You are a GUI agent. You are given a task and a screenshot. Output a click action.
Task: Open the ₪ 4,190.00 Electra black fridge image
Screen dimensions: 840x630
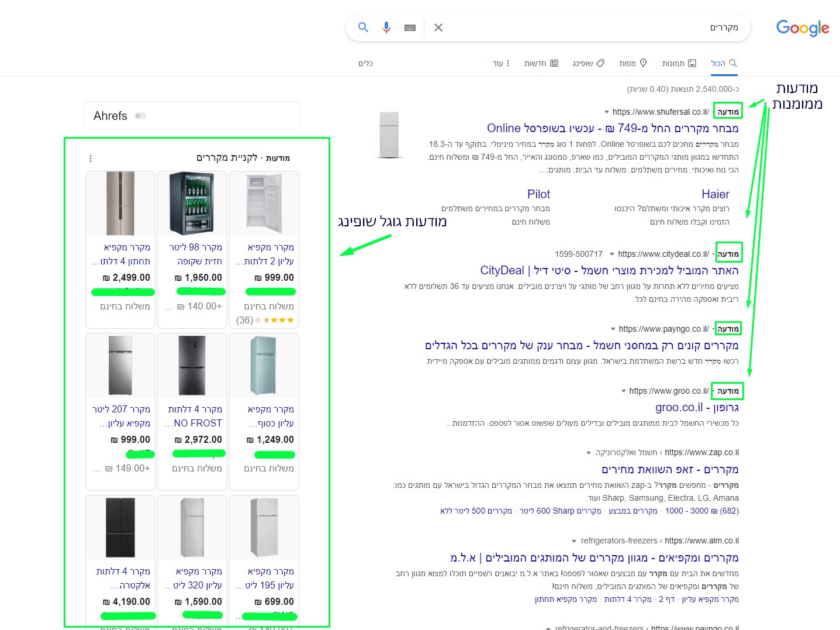(120, 528)
